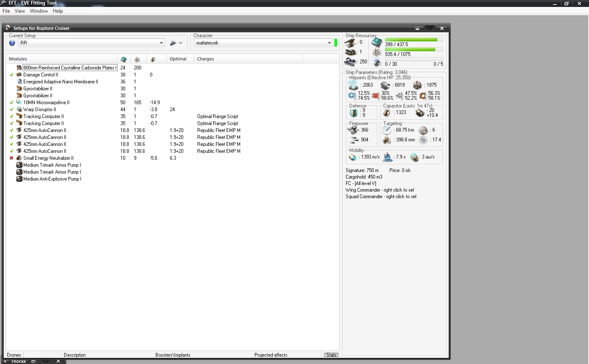Select the Warp Disruptor II module icon
The image size is (589, 364).
(x=19, y=109)
